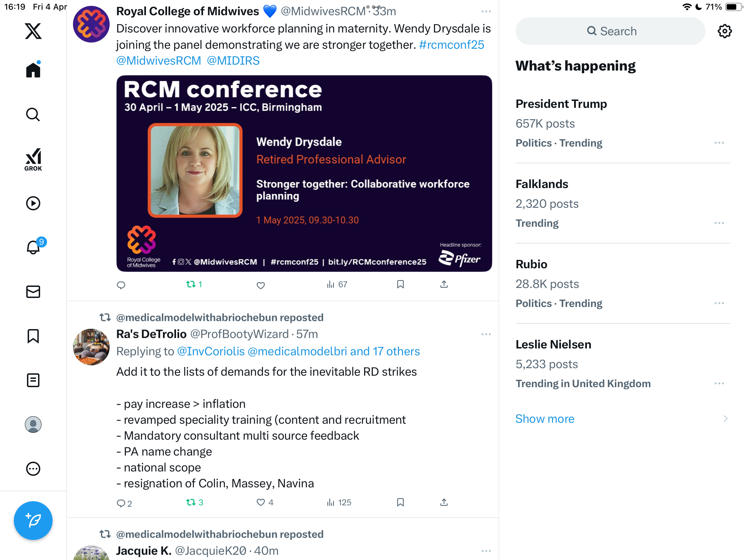The image size is (747, 560).
Task: Open trends settings gear icon
Action: coord(725,31)
